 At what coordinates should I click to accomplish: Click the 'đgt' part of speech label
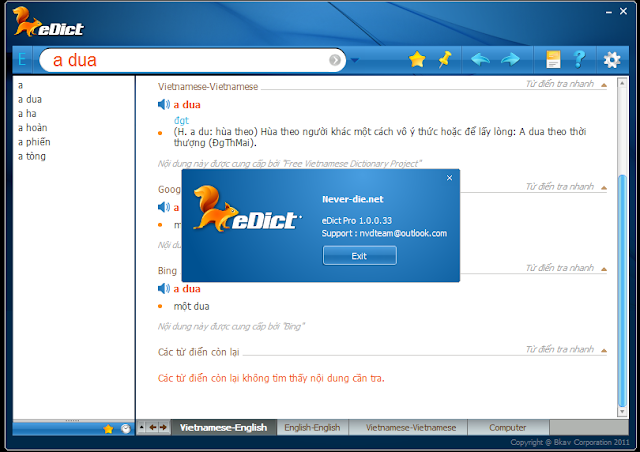point(181,120)
